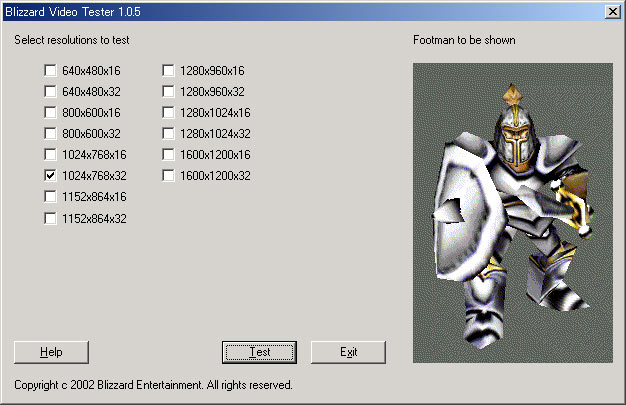626x405 pixels.
Task: Enable 1152x864x16 for testing
Action: (x=50, y=197)
